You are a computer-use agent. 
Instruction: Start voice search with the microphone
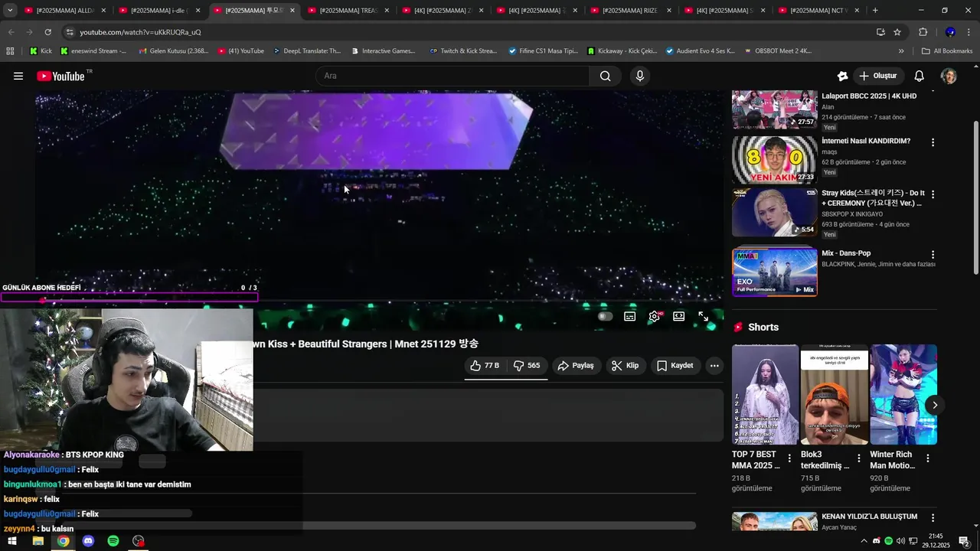click(x=640, y=76)
